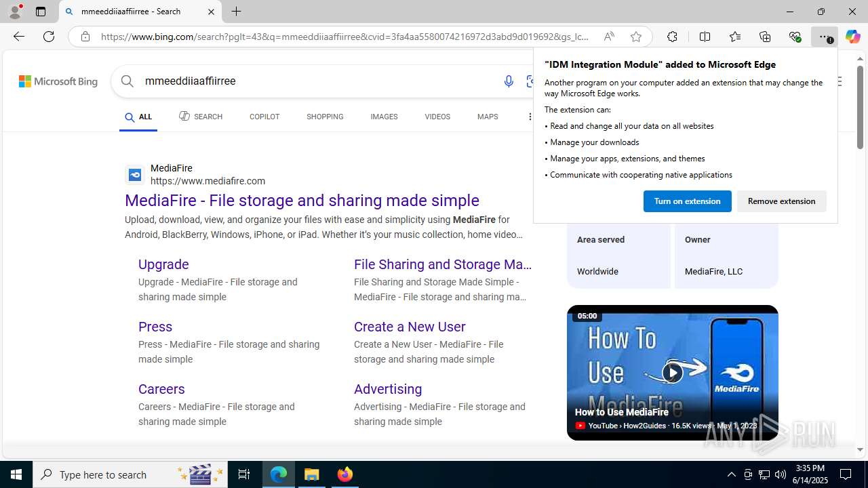The image size is (868, 488).
Task: Add page to favorites star icon
Action: [635, 37]
